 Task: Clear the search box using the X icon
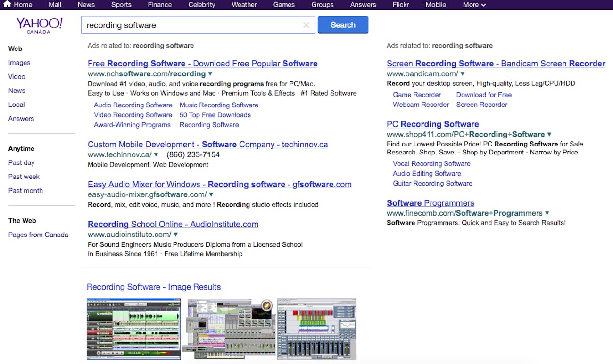[x=306, y=24]
